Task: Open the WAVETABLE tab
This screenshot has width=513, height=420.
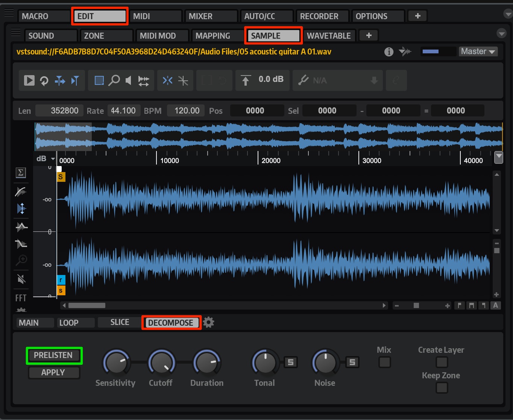Action: coord(329,36)
